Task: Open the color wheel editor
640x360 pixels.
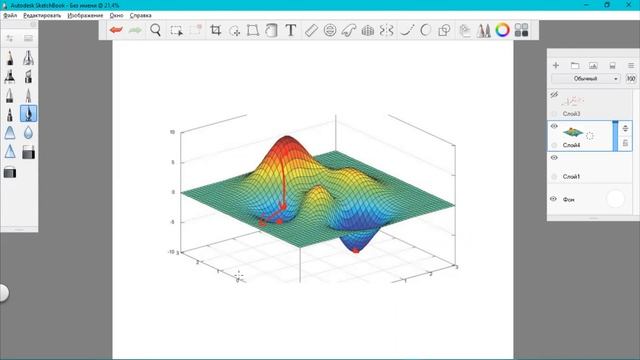Action: tap(502, 30)
